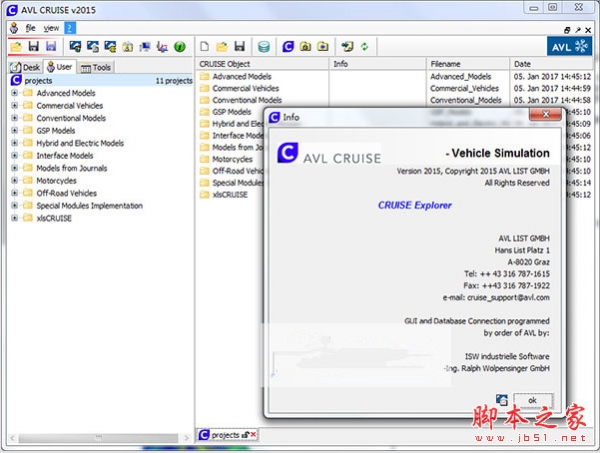Open the question mark help menu
This screenshot has width=600, height=453.
[x=70, y=28]
